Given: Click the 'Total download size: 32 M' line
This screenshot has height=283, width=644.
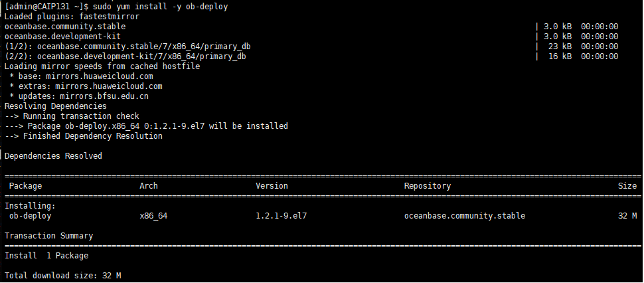Looking at the screenshot, I should point(62,276).
